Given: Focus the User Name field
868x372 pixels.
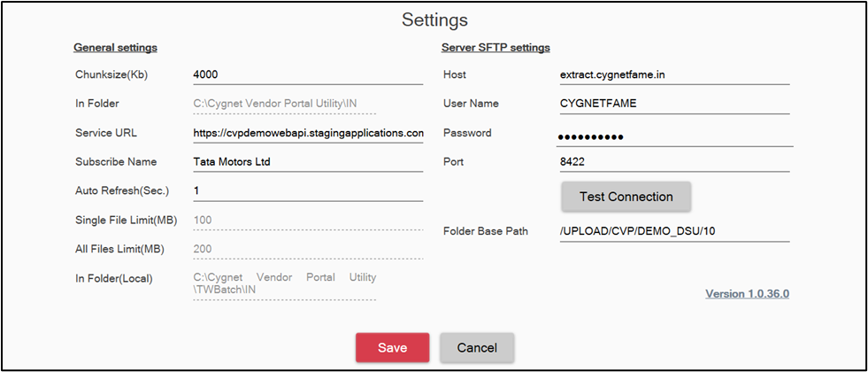Looking at the screenshot, I should pyautogui.click(x=673, y=104).
